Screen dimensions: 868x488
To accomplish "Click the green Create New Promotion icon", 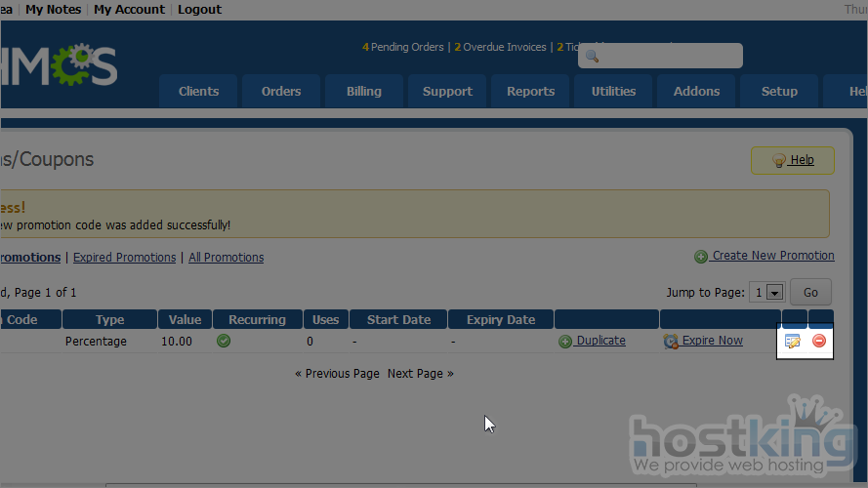I will point(701,257).
